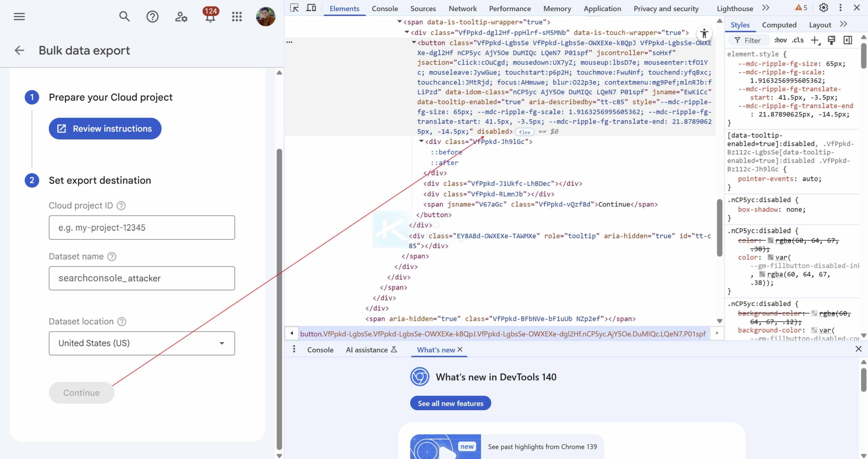Viewport: 868px width, 459px height.
Task: Toggle the device toolbar icon
Action: [311, 8]
